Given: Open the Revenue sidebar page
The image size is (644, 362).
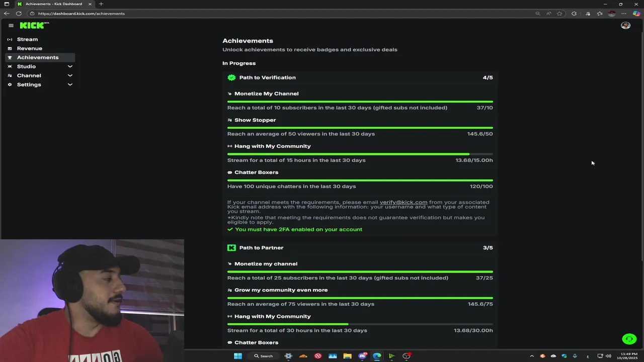Looking at the screenshot, I should 29,48.
